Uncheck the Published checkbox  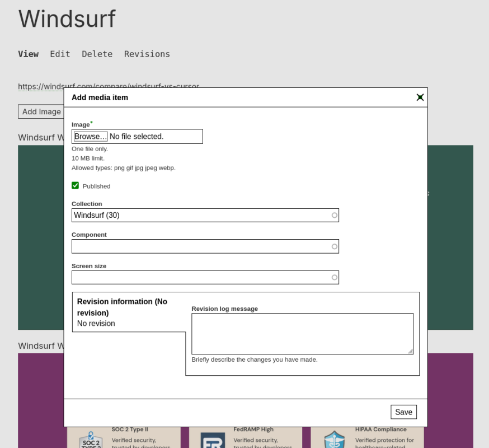click(x=75, y=185)
